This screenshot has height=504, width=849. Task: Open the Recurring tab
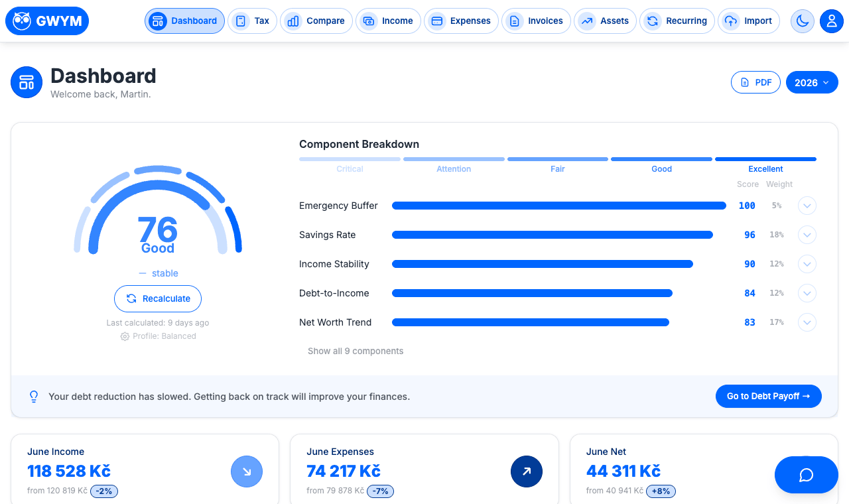pos(677,21)
